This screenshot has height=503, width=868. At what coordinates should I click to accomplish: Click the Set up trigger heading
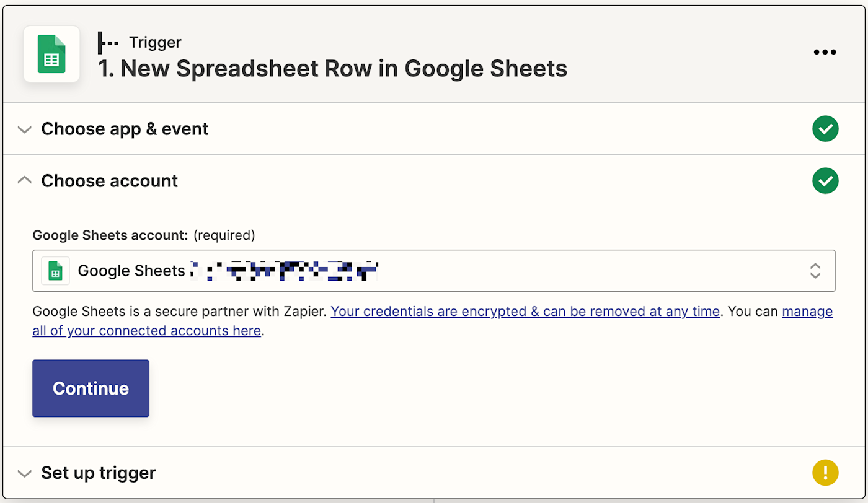[x=98, y=473]
